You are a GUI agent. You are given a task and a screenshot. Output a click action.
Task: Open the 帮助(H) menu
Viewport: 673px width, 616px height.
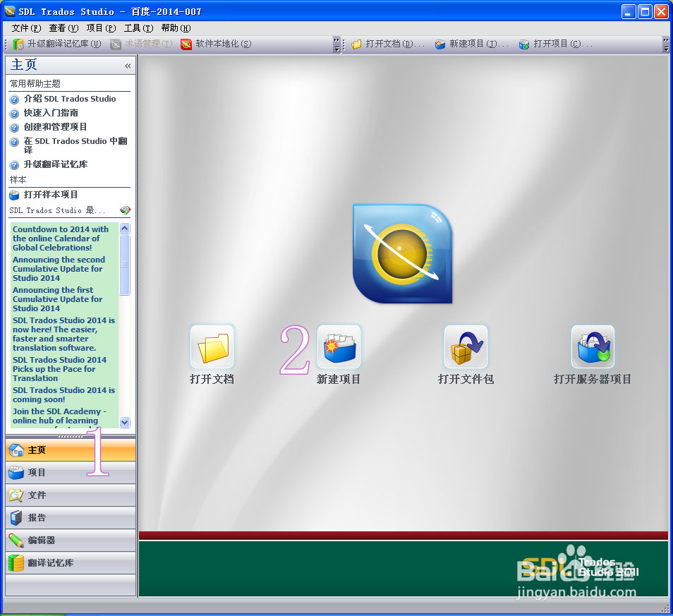[x=176, y=28]
